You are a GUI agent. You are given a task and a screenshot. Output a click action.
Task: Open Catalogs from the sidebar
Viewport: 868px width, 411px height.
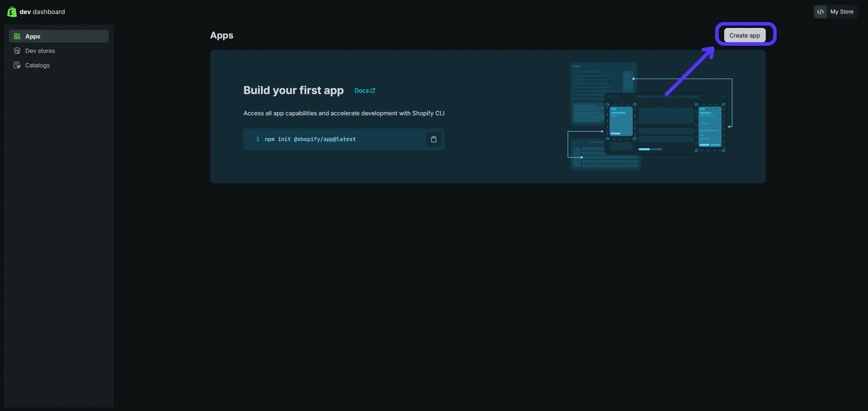pyautogui.click(x=59, y=65)
